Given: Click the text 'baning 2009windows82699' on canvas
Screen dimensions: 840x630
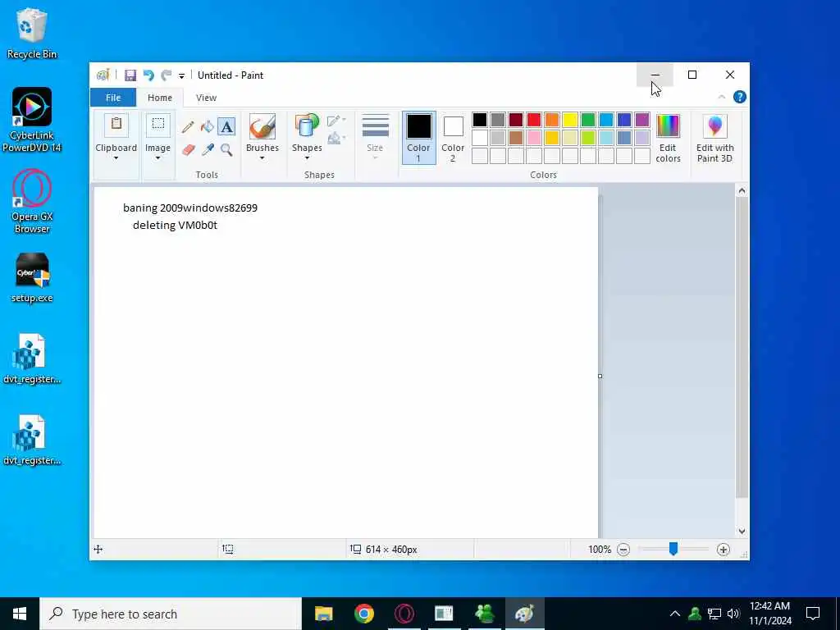Looking at the screenshot, I should coord(190,208).
